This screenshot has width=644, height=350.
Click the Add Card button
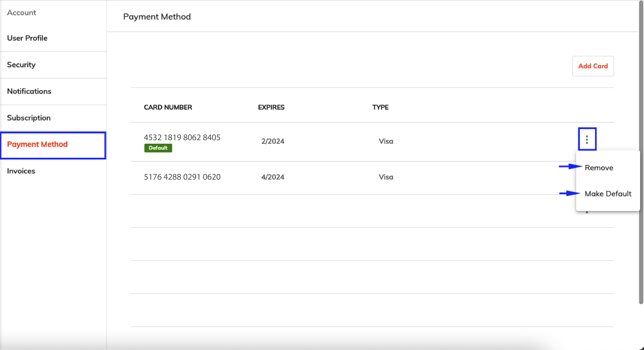[x=593, y=66]
